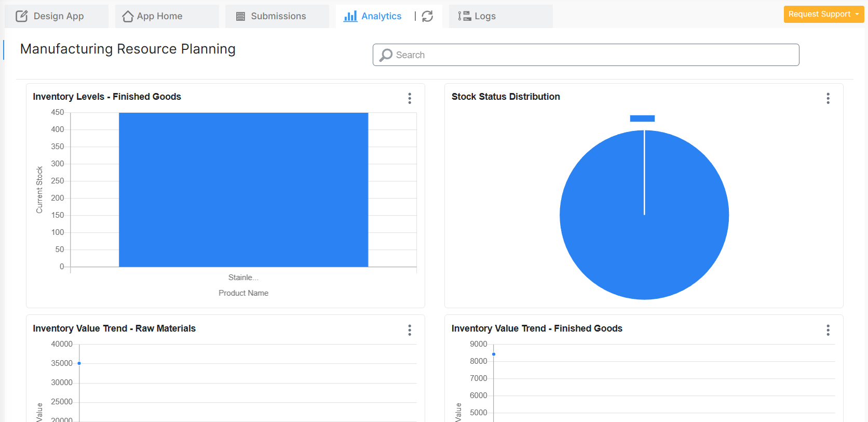The height and width of the screenshot is (422, 868).
Task: Click the Logs icon
Action: [464, 16]
